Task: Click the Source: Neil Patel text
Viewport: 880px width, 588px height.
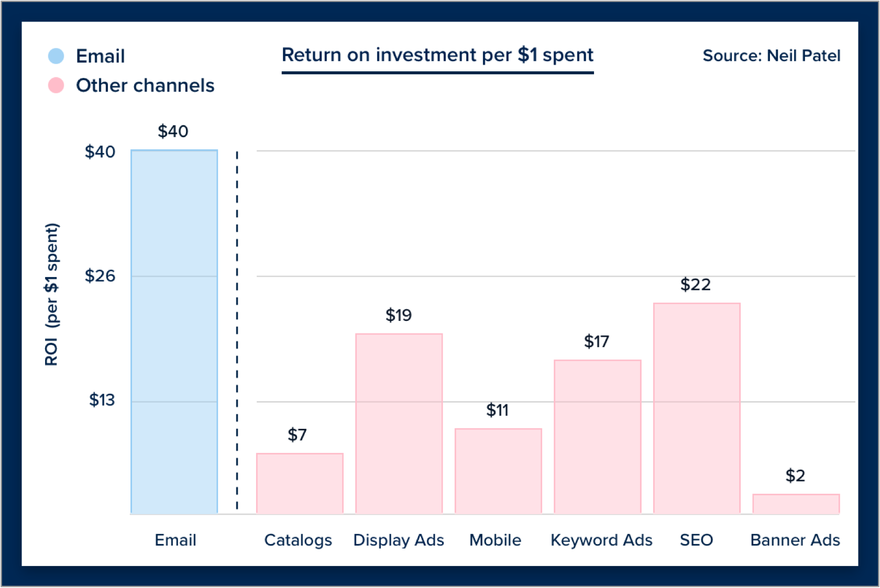Action: pos(771,56)
